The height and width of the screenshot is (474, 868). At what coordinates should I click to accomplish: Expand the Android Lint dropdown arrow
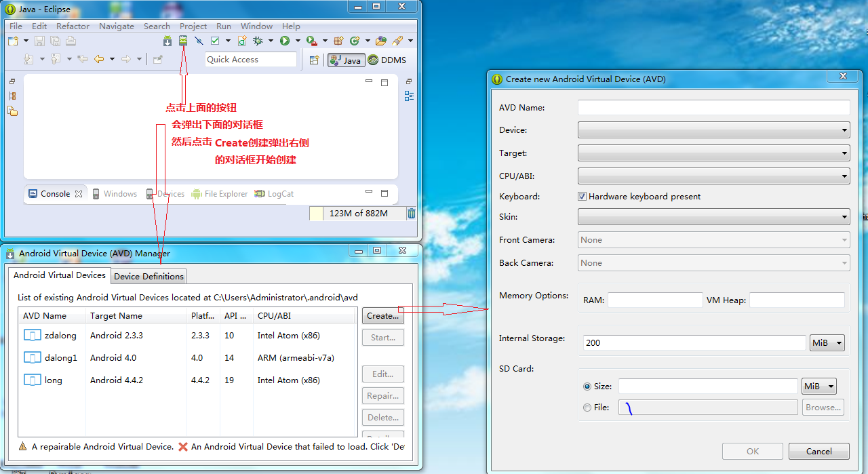pyautogui.click(x=228, y=41)
